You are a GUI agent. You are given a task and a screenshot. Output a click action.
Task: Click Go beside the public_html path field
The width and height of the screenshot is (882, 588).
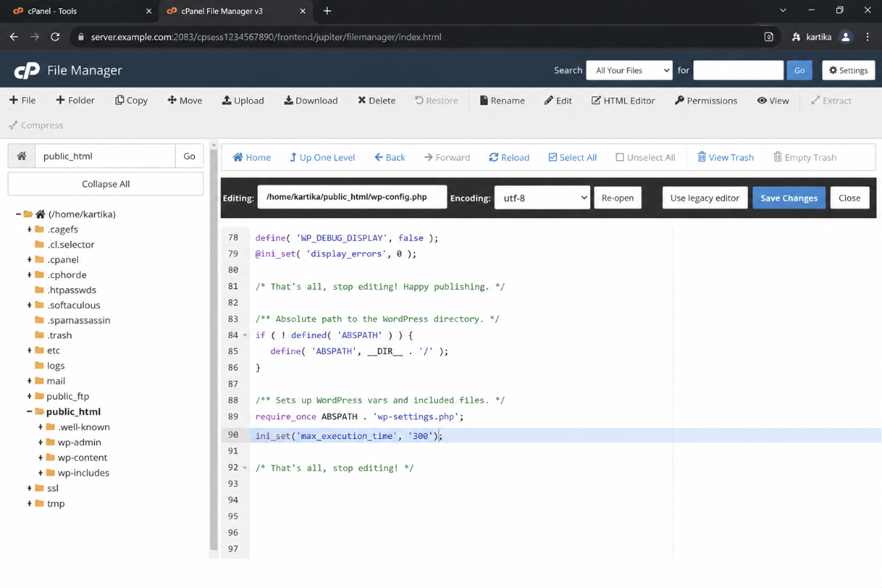[190, 156]
